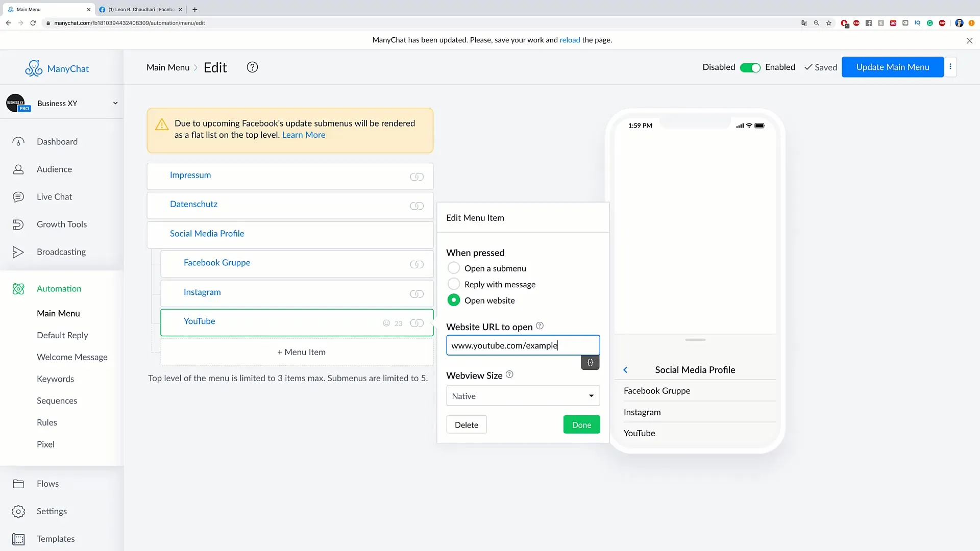Click the ManyChat logo icon

34,68
